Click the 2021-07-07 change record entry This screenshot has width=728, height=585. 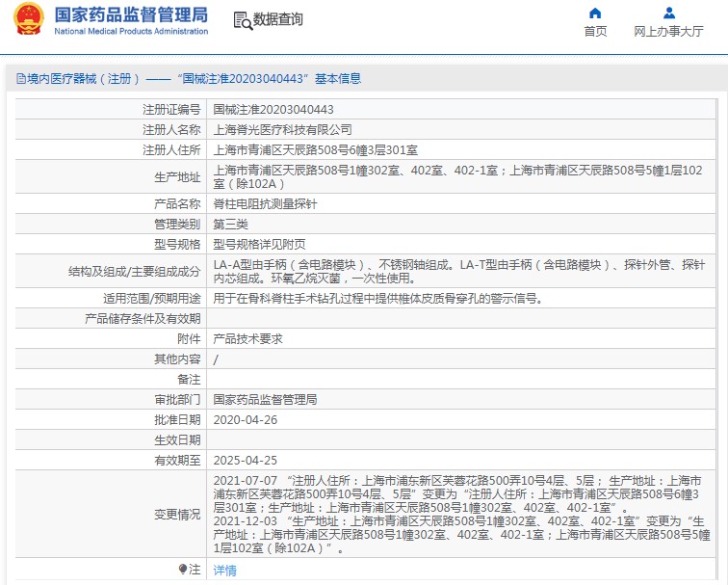point(457,494)
